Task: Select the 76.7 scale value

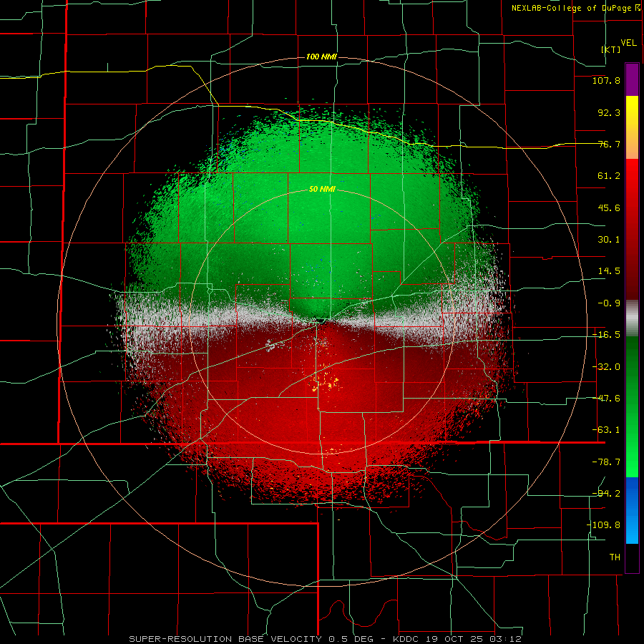Action: click(x=609, y=144)
